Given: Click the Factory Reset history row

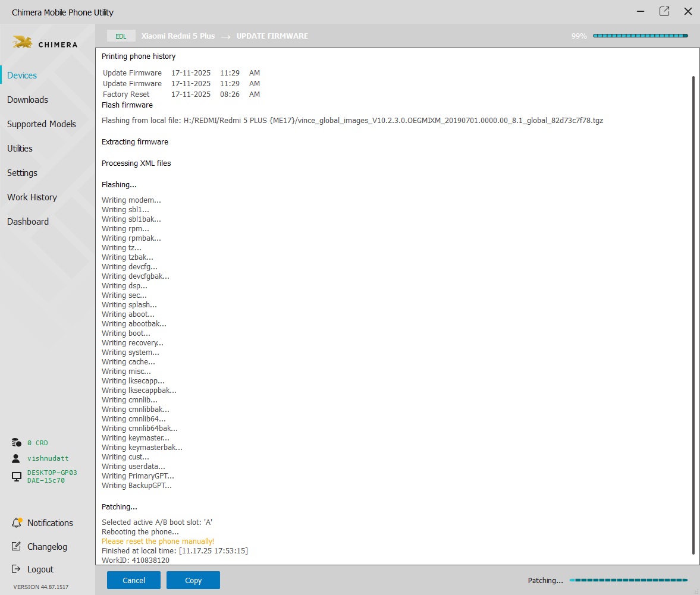Looking at the screenshot, I should point(181,95).
